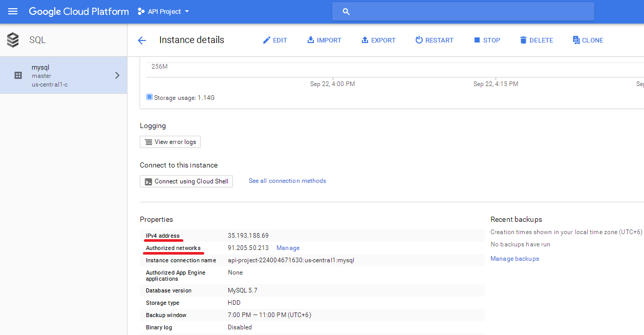The height and width of the screenshot is (335, 644).
Task: Select the IPv4 address 35.193.188.69
Action: click(x=248, y=236)
